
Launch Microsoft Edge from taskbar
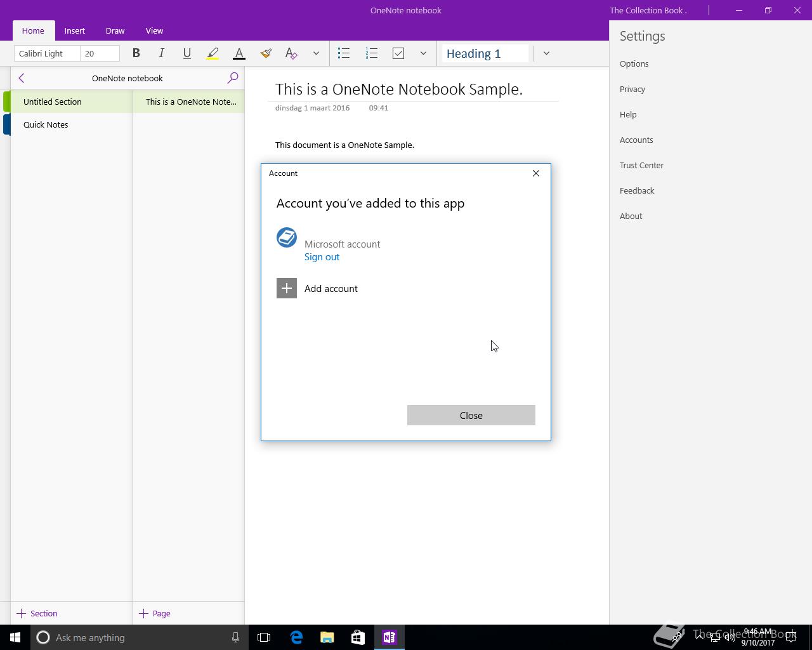(x=296, y=637)
